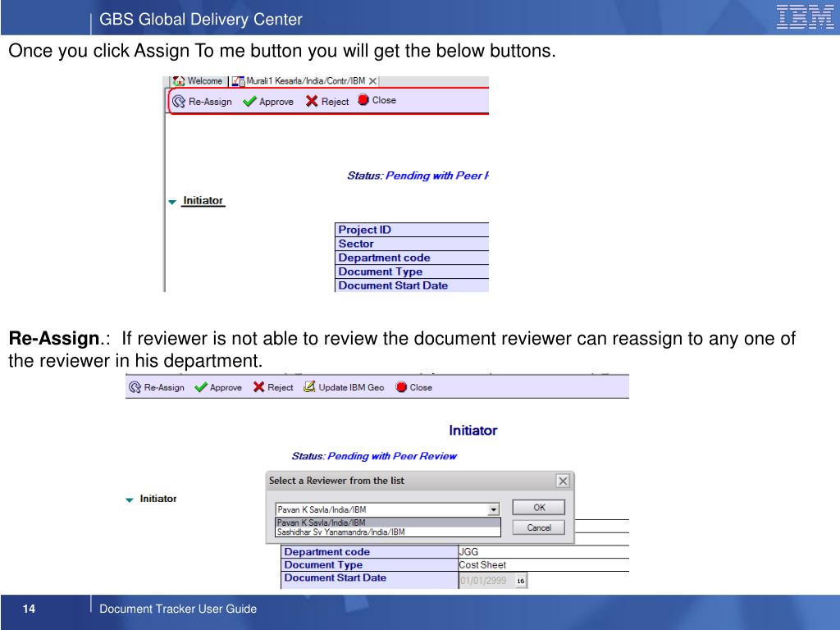Click Update IBM Geo label in lower toolbar
Image resolution: width=840 pixels, height=630 pixels.
pos(351,387)
